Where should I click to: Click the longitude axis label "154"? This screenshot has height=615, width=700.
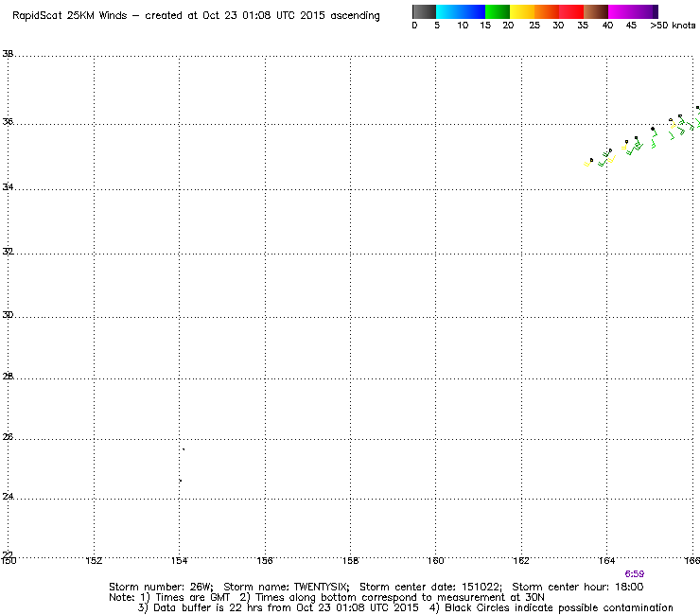click(x=180, y=560)
